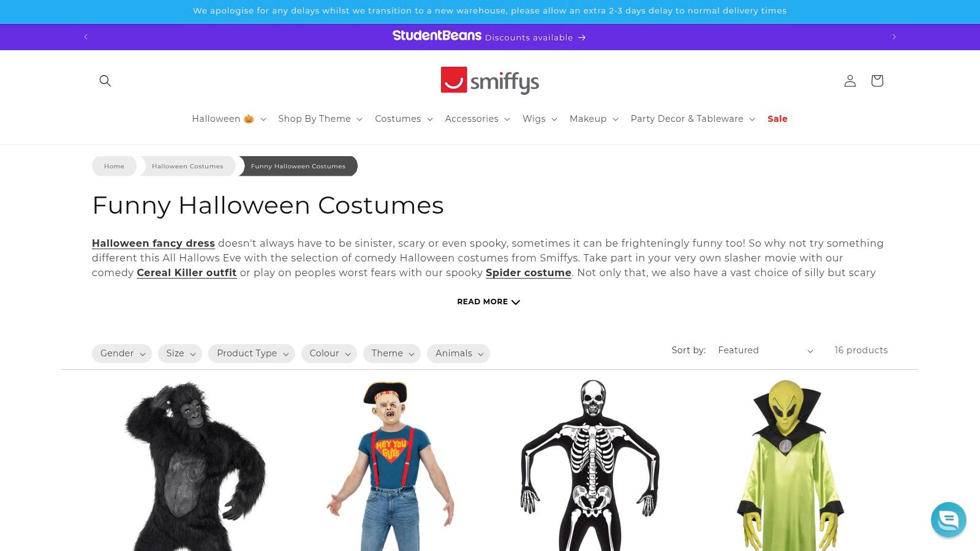Open the Costumes menu
The image size is (980, 551).
404,119
